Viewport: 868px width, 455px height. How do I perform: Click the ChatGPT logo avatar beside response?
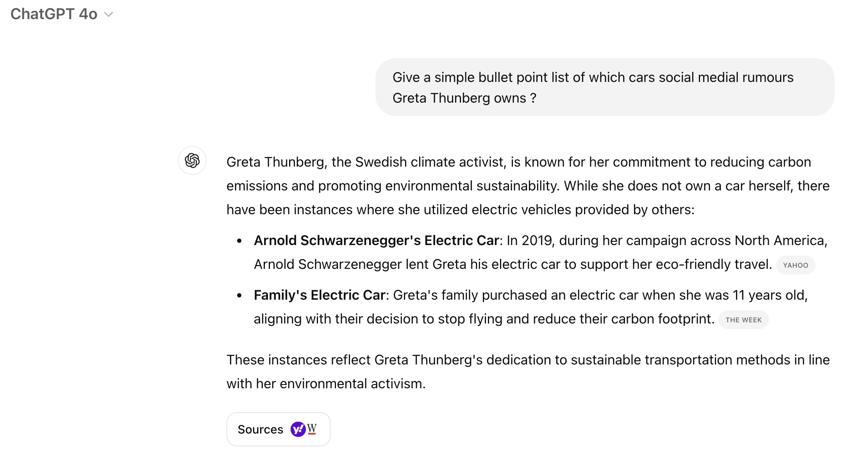(x=192, y=160)
